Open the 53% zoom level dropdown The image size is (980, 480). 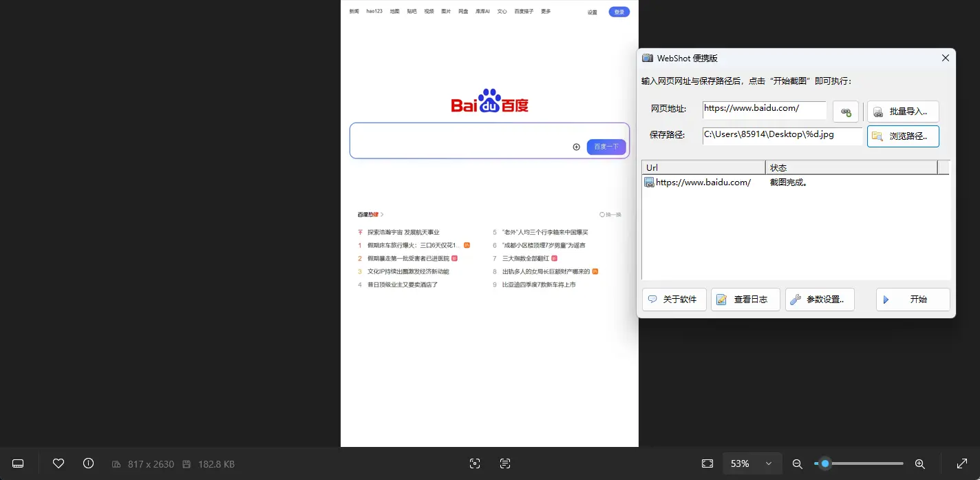tap(751, 463)
